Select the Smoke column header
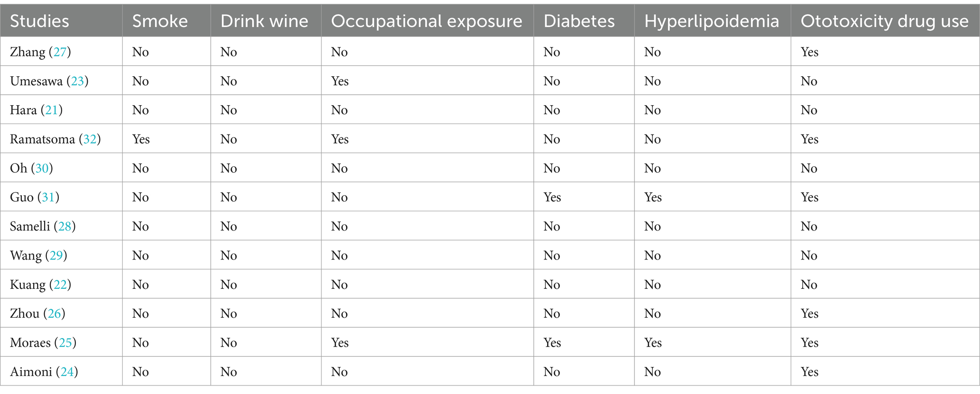This screenshot has width=980, height=394. 160,21
